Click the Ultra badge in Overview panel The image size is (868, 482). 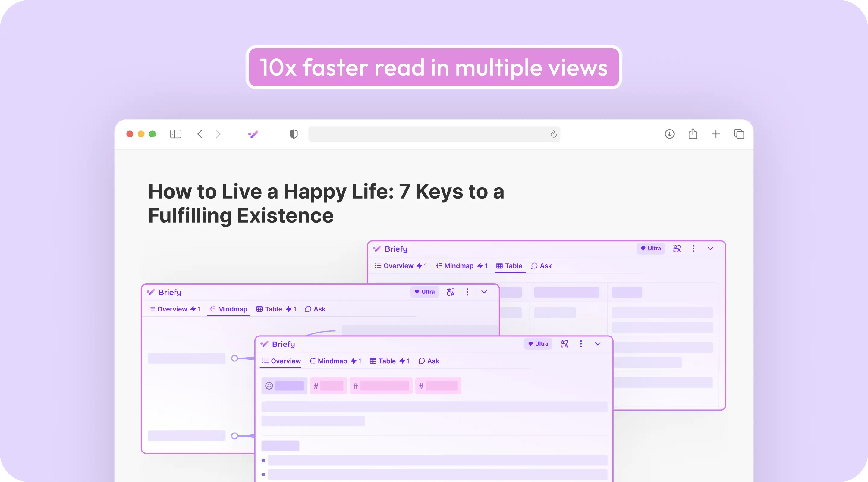[538, 343]
